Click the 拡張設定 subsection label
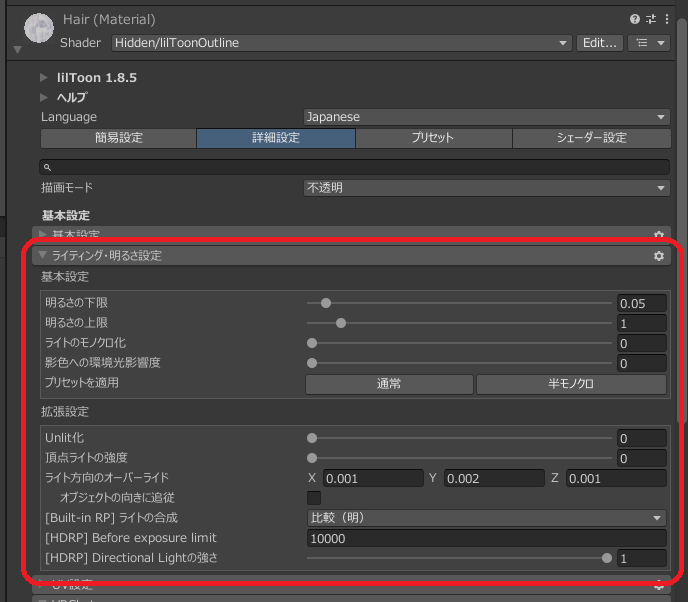The image size is (688, 602). [65, 412]
